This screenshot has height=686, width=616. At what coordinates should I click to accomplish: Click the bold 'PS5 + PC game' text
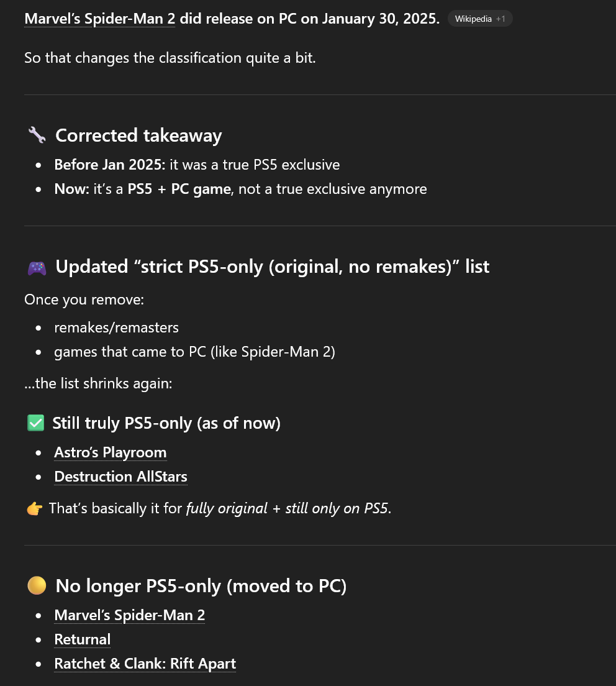pos(179,189)
